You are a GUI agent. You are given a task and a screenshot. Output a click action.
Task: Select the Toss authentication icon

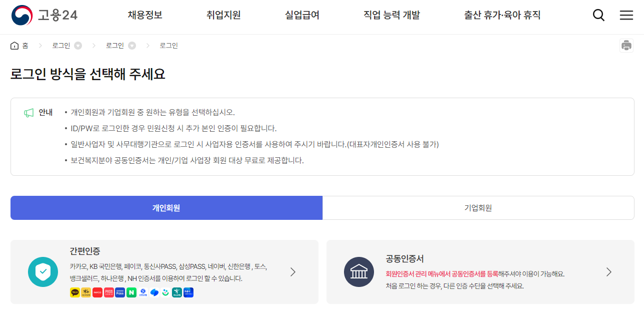[153, 292]
